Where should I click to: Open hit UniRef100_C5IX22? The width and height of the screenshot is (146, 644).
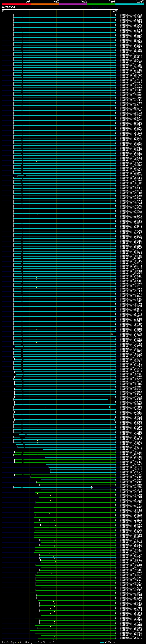point(131,15)
